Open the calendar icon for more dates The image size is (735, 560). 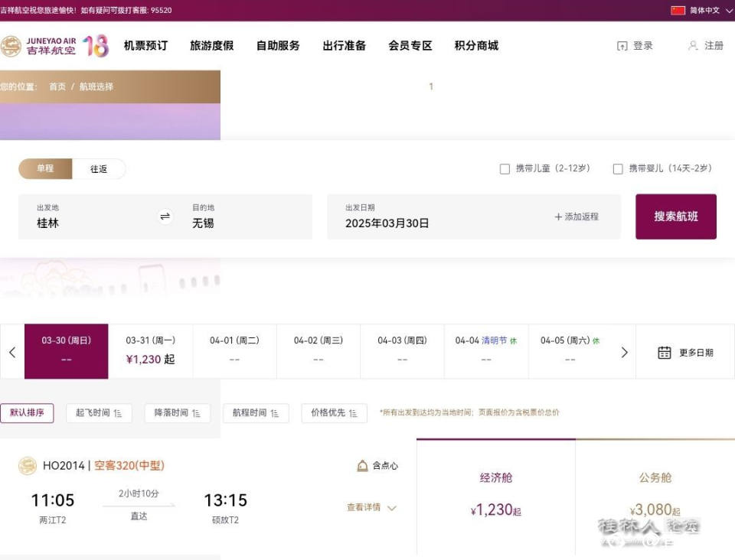pos(665,353)
